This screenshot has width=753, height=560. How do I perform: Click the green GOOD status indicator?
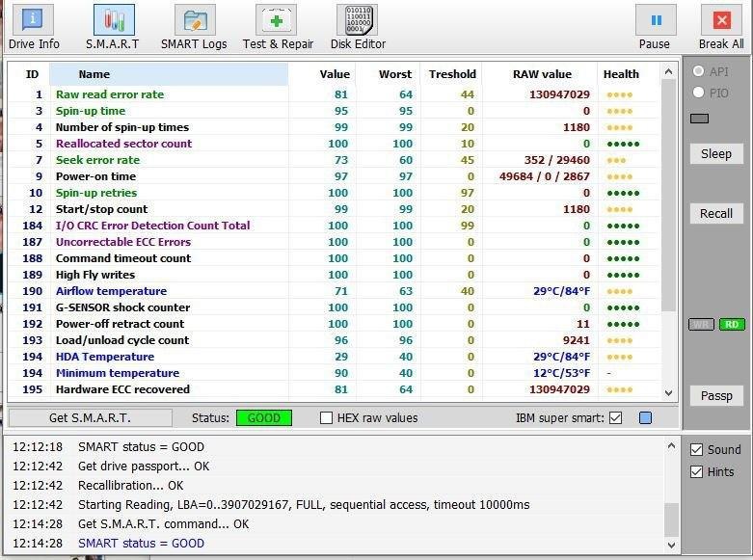(x=264, y=418)
